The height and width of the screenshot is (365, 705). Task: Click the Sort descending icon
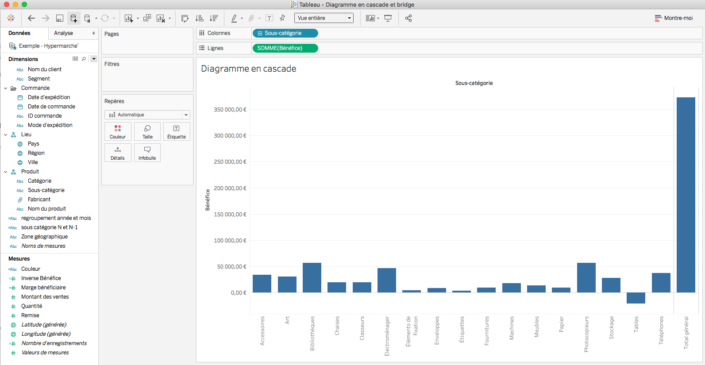tap(214, 18)
